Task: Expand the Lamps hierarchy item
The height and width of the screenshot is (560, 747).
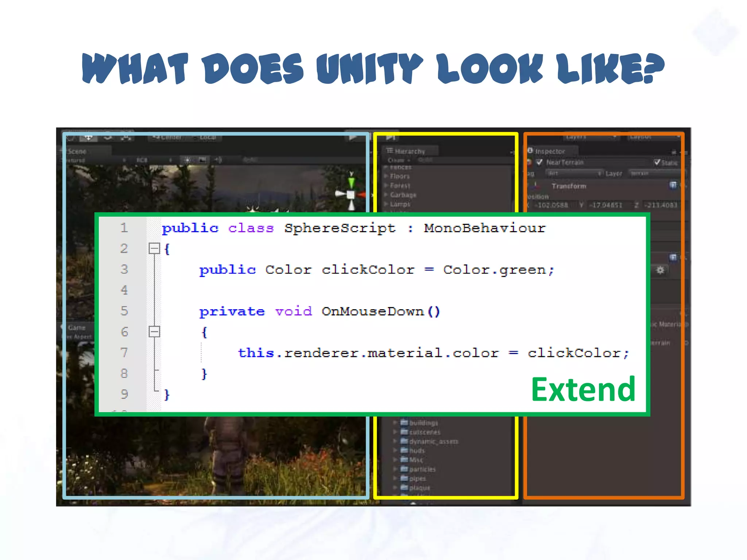Action: pos(386,204)
